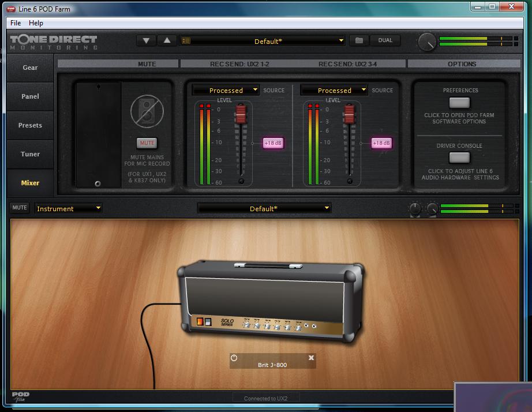Viewport: 532px width, 412px height.
Task: Open the Instrument input dropdown
Action: tap(68, 208)
